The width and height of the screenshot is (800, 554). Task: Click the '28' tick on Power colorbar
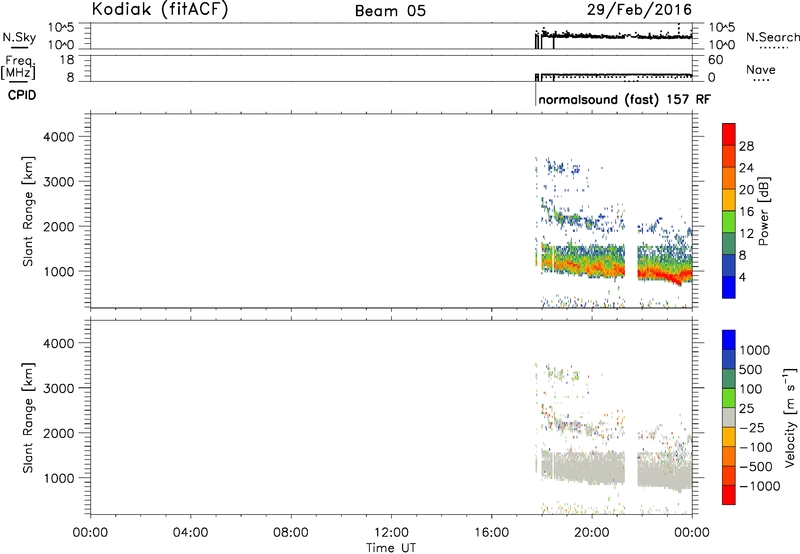click(746, 146)
